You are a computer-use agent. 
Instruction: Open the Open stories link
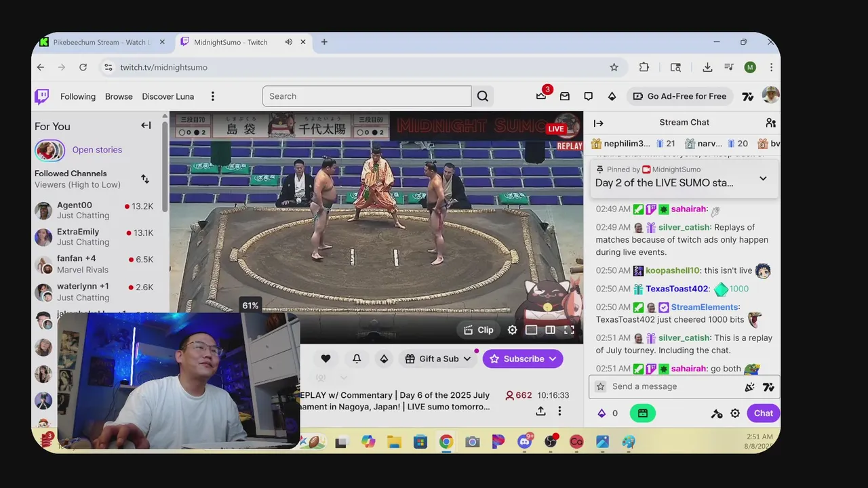click(97, 150)
